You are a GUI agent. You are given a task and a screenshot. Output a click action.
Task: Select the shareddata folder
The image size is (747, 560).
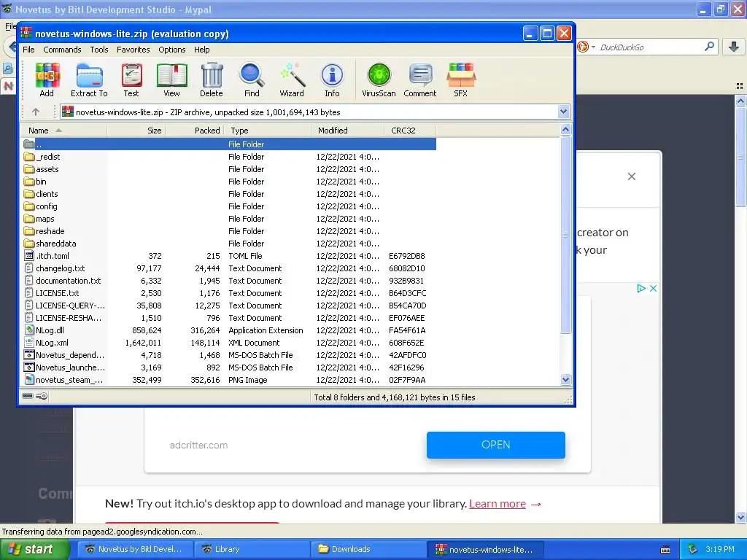coord(50,244)
